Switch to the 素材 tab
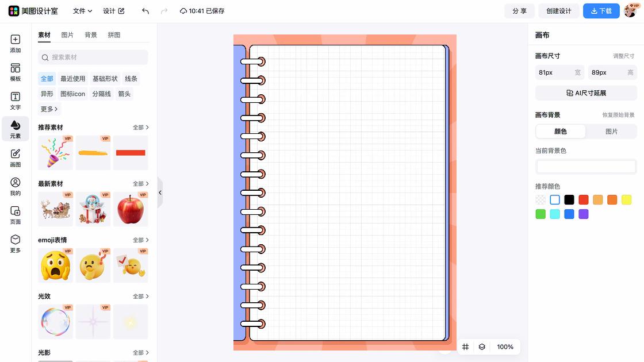644x362 pixels. (44, 35)
